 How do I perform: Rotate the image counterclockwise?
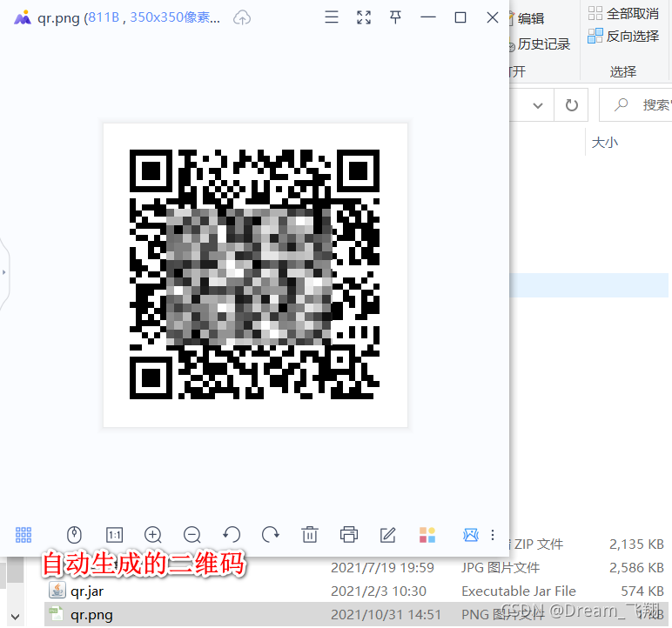(x=232, y=535)
